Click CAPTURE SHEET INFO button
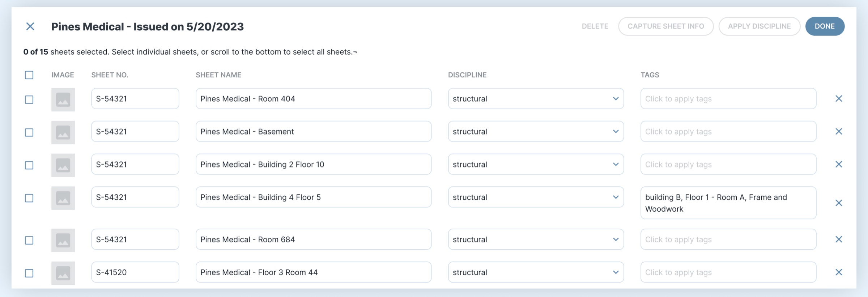The image size is (868, 297). click(x=666, y=26)
